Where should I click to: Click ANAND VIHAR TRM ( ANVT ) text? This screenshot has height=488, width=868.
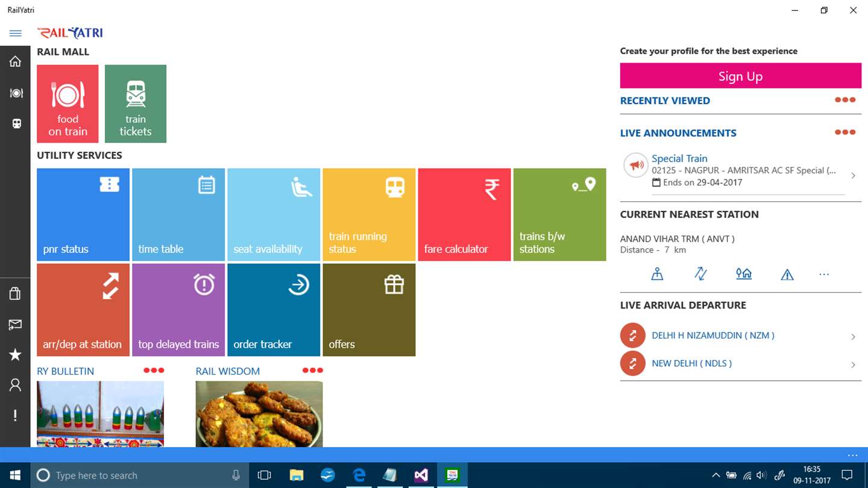[x=678, y=239]
